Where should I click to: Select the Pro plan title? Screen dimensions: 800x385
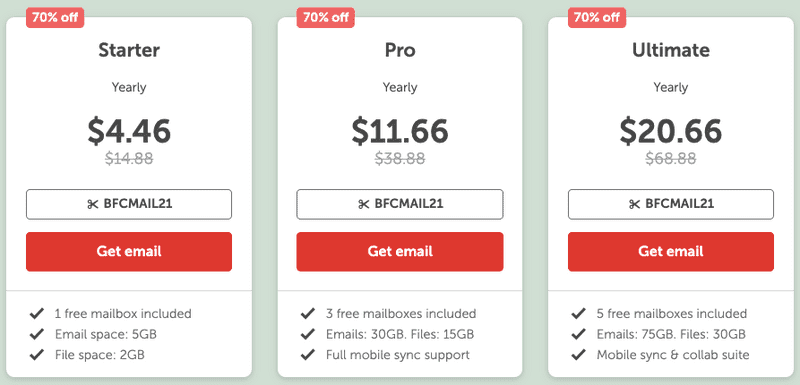point(400,50)
